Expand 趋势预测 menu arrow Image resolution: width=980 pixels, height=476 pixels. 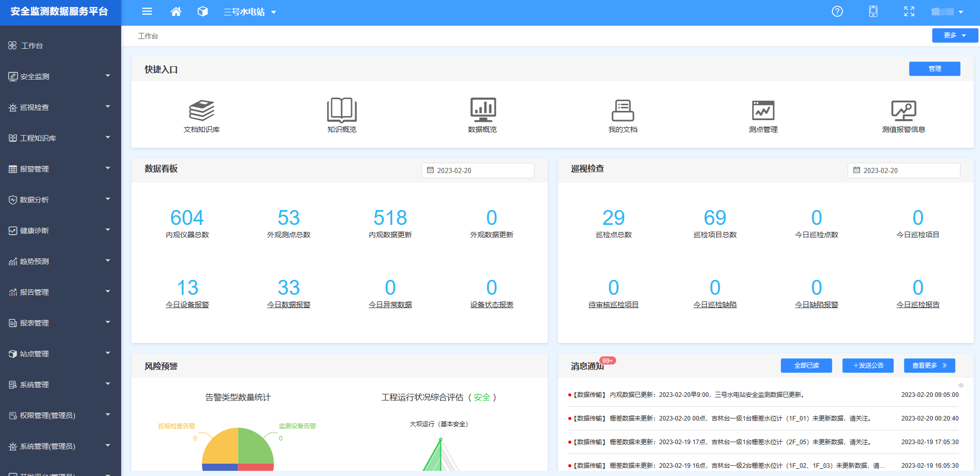(108, 260)
